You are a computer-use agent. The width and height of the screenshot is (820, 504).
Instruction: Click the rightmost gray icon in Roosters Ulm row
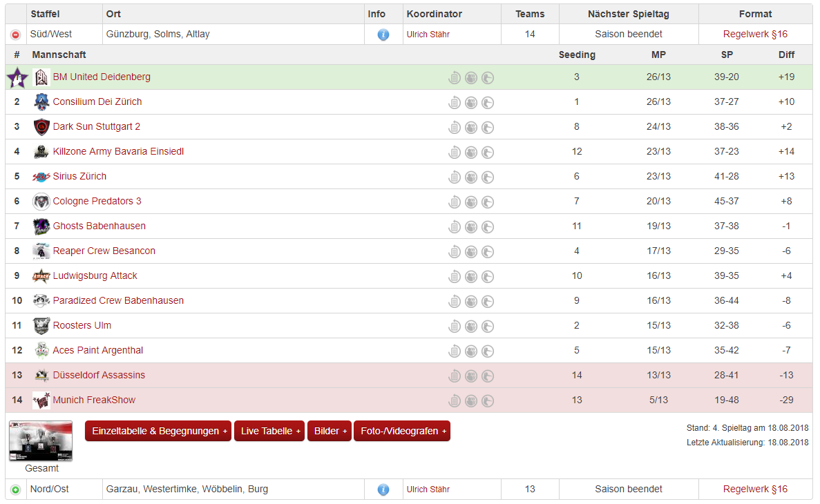point(488,326)
